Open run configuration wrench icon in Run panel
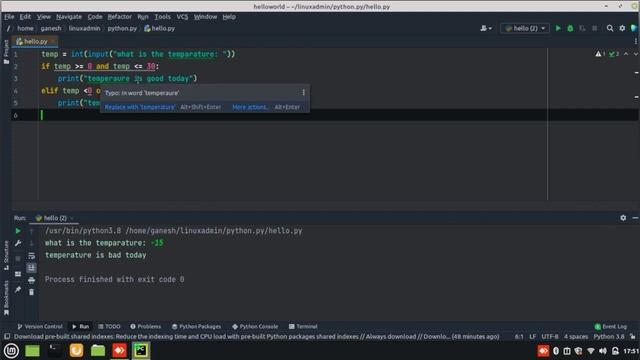The height and width of the screenshot is (360, 640). [18, 243]
